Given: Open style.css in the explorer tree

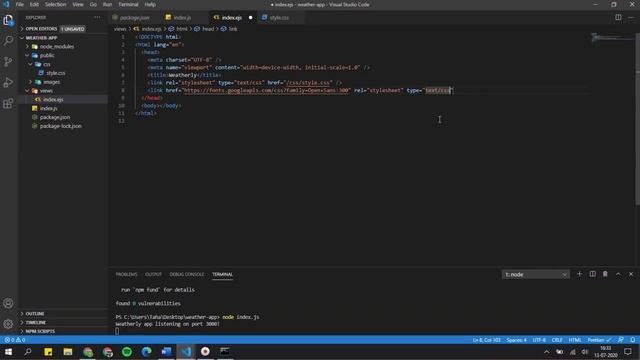Looking at the screenshot, I should [x=56, y=73].
